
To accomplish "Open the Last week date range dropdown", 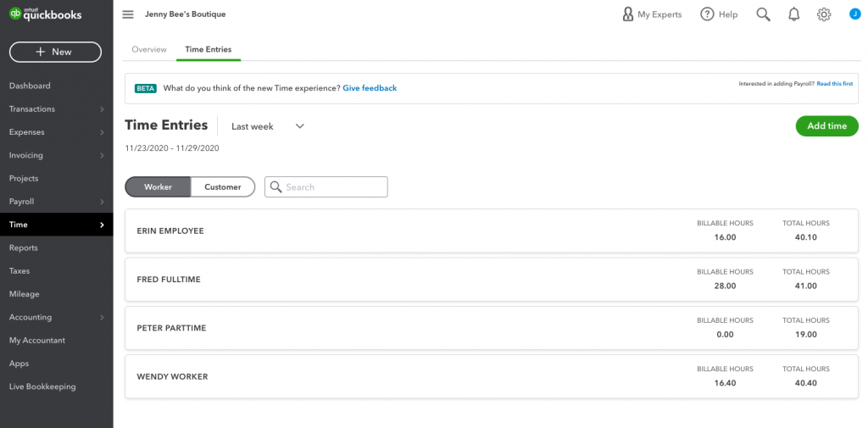I will pos(268,126).
